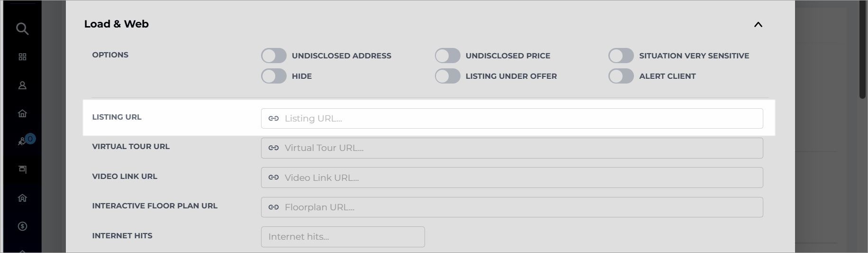Enable the Undisclosed Address toggle
Screen dimensions: 868x253
274,56
